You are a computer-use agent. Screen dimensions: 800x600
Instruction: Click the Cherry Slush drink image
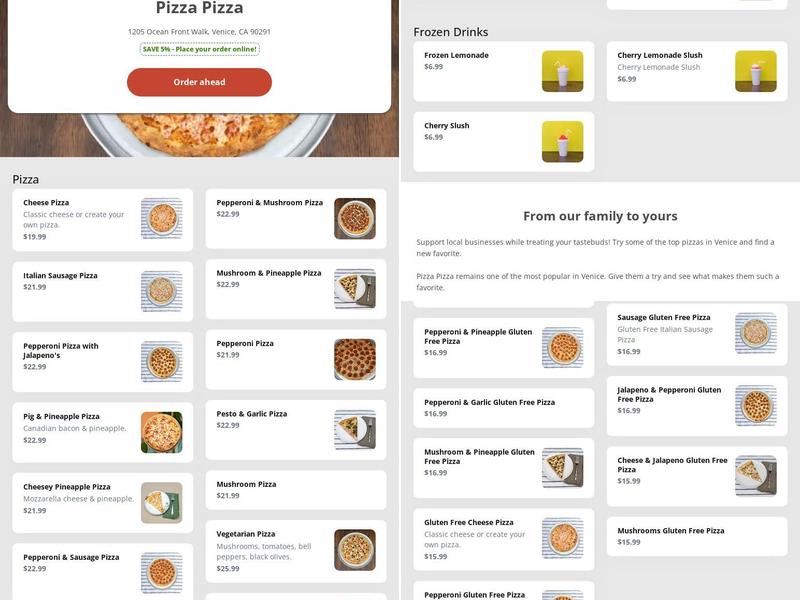[562, 139]
